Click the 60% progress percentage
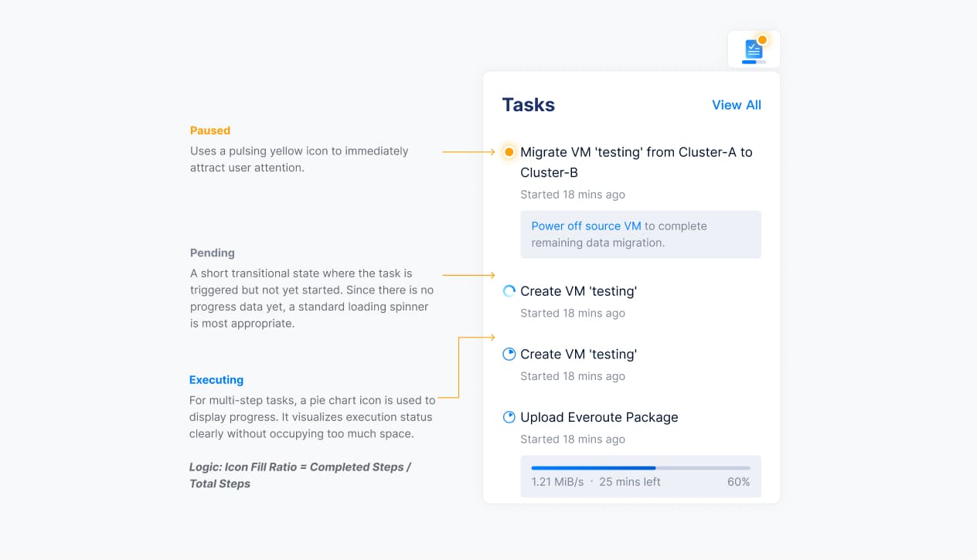 tap(738, 482)
